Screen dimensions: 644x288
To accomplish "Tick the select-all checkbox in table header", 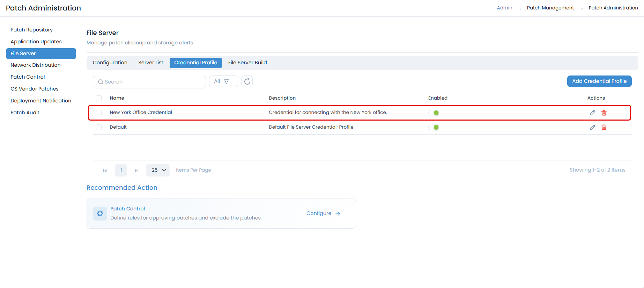I will (x=99, y=98).
